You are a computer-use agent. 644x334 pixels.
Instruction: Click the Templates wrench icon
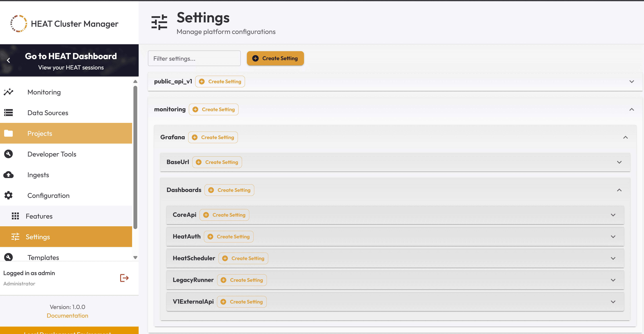click(8, 257)
